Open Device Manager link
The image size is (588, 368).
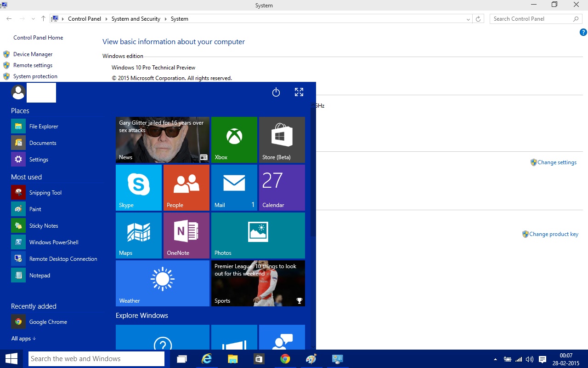pyautogui.click(x=33, y=54)
